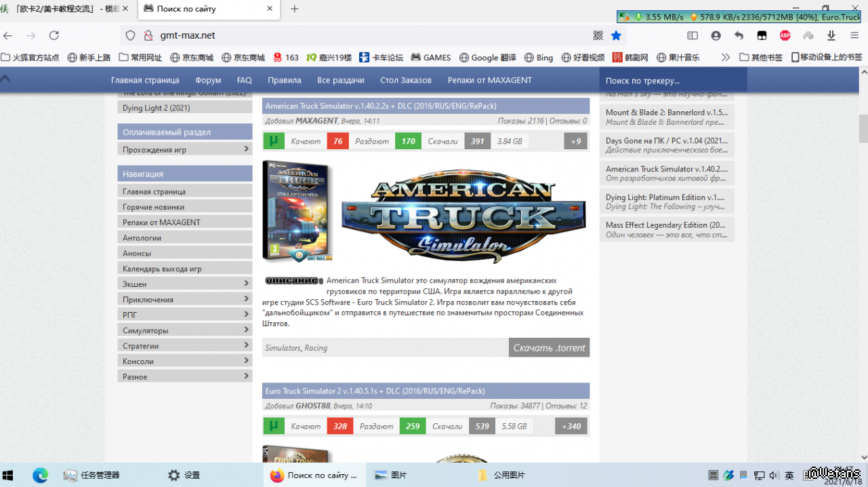Open the QR code generator icon

(x=598, y=35)
